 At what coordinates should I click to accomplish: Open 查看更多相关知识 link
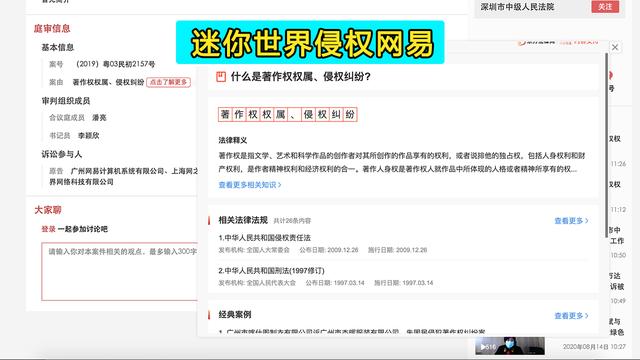pyautogui.click(x=250, y=185)
